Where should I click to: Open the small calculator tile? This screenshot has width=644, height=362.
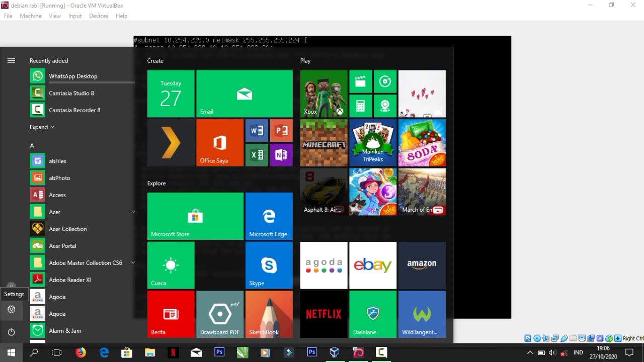pyautogui.click(x=360, y=106)
